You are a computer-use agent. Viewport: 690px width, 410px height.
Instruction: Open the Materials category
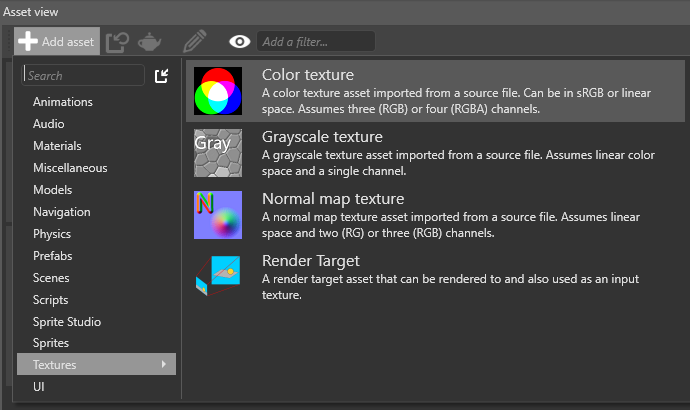(57, 146)
